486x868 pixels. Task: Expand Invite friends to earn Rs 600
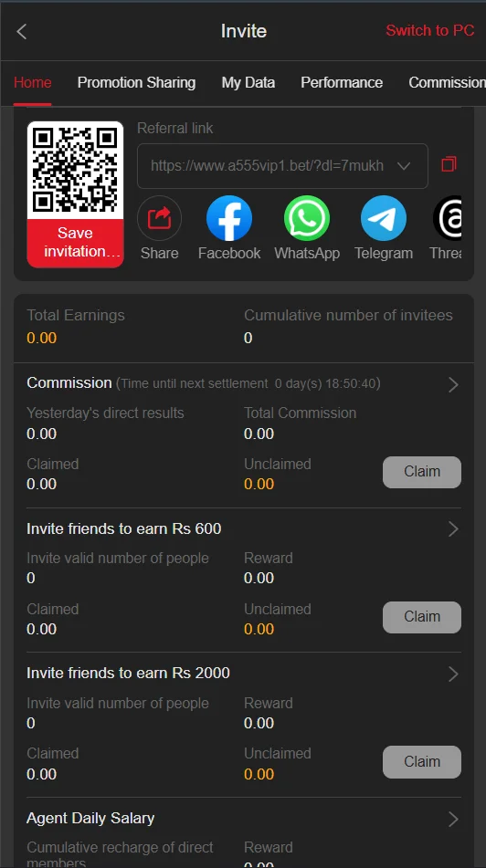pyautogui.click(x=453, y=529)
